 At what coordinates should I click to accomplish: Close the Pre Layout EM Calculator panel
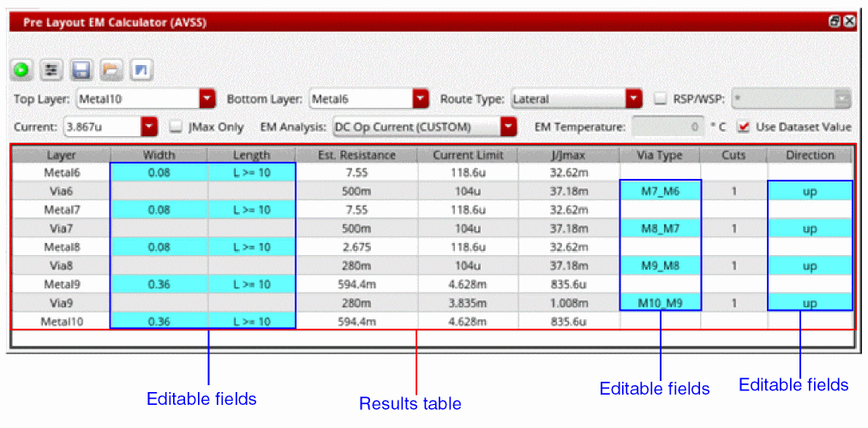tap(848, 21)
